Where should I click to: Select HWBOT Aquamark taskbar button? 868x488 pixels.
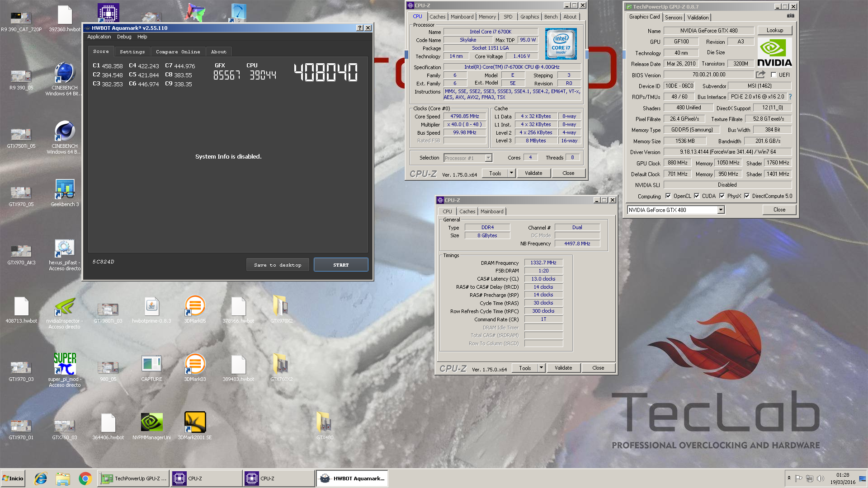352,479
